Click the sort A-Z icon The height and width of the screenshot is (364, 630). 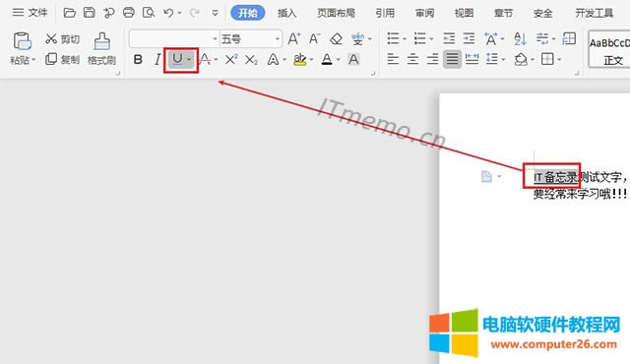click(520, 39)
